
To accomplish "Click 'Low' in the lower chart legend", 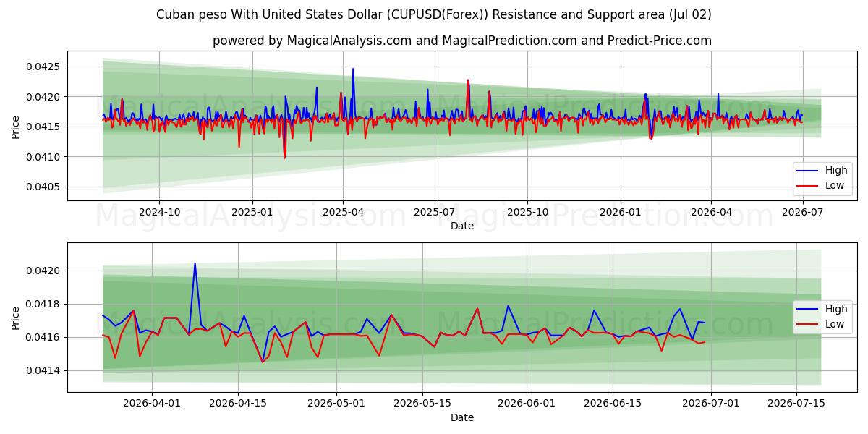I will pos(835,324).
